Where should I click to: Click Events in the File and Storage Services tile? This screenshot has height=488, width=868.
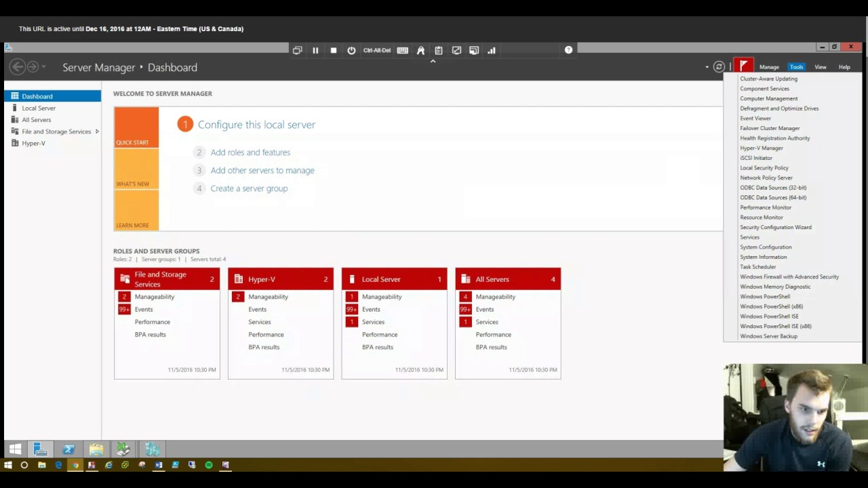(x=144, y=309)
